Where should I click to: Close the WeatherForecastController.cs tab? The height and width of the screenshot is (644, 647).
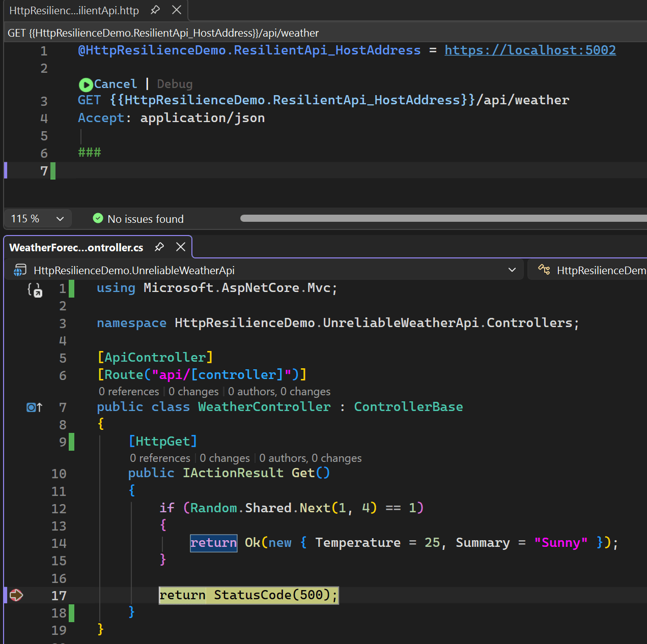point(181,247)
